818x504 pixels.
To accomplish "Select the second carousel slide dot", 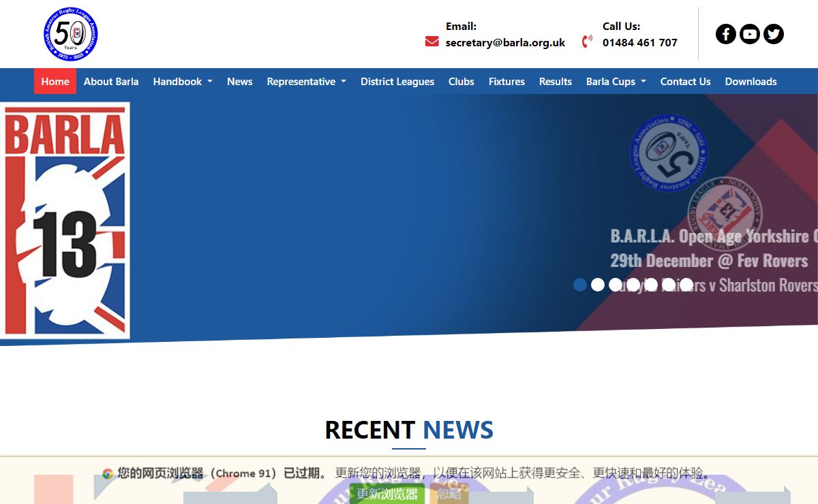I will click(x=598, y=285).
